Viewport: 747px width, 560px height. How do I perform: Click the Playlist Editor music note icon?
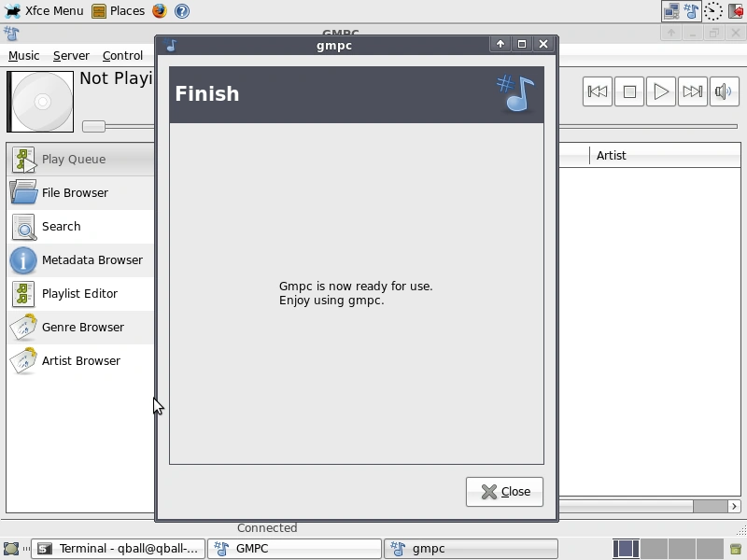[23, 294]
